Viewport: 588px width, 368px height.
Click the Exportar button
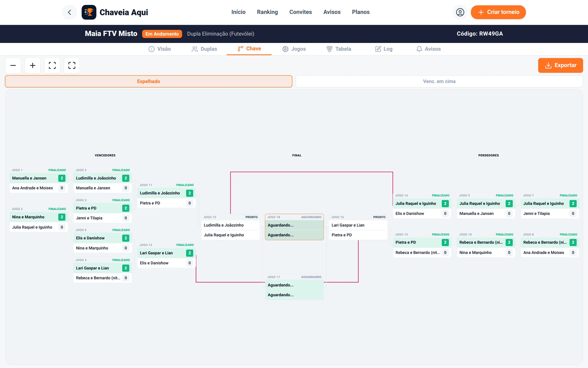point(560,65)
